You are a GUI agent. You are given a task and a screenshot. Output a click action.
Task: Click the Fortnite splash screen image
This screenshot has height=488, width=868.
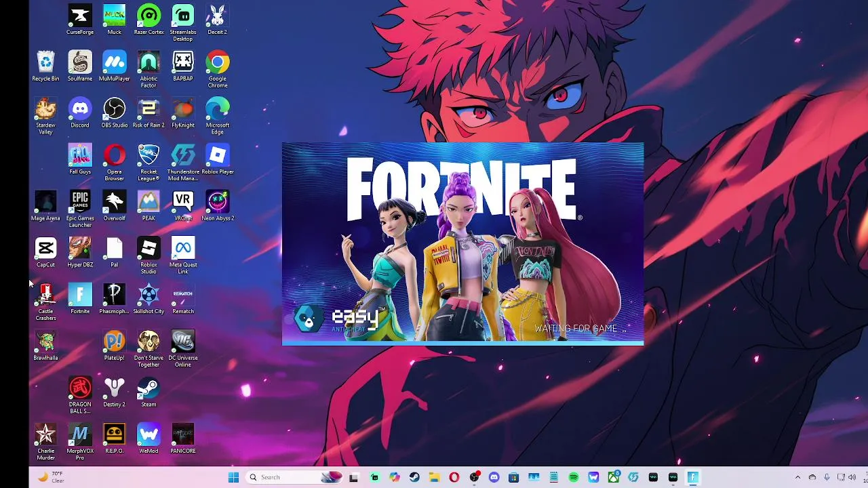(x=462, y=244)
